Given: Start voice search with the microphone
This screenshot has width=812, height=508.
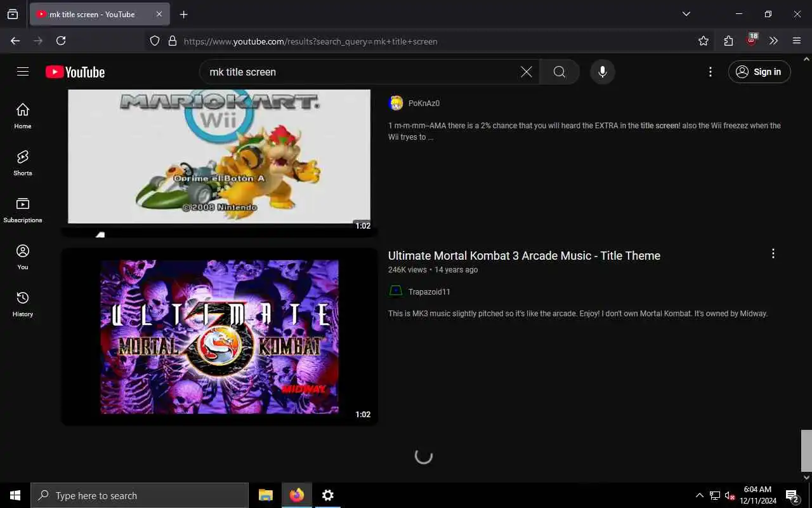Looking at the screenshot, I should 603,72.
